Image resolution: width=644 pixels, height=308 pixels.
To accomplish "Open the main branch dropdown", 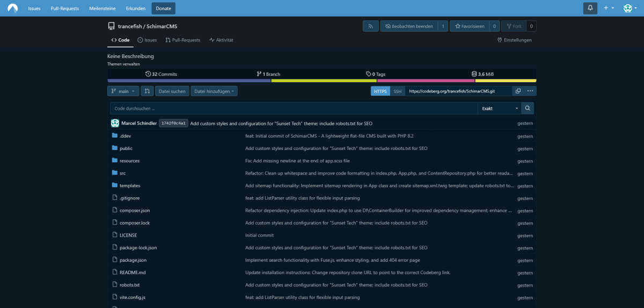I will [x=123, y=91].
